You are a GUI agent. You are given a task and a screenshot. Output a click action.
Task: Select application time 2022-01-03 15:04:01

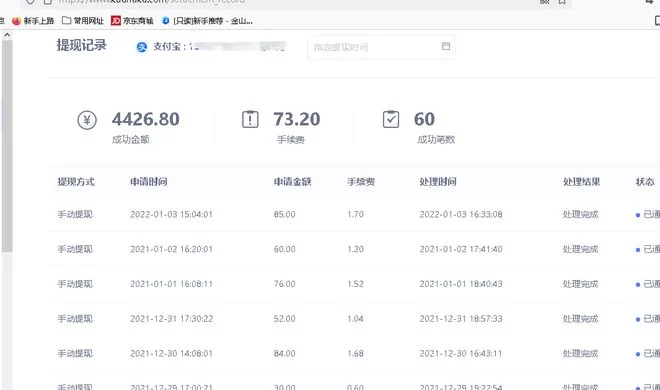click(171, 215)
